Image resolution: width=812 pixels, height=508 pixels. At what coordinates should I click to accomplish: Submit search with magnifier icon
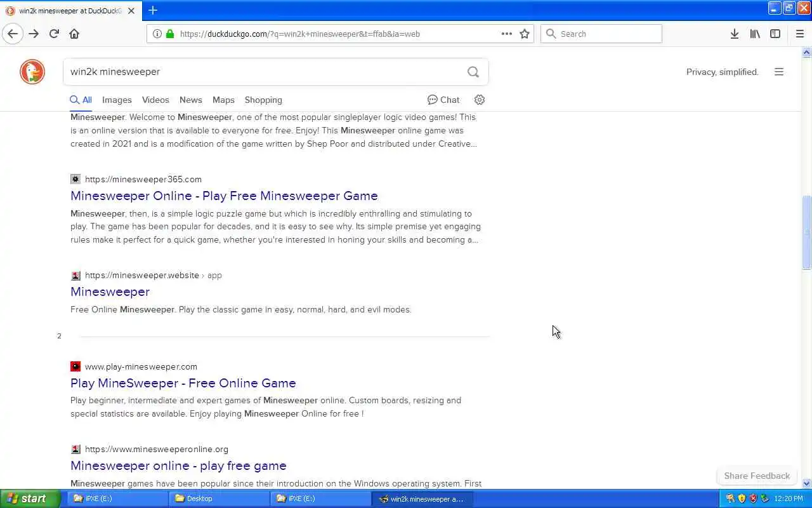point(473,72)
